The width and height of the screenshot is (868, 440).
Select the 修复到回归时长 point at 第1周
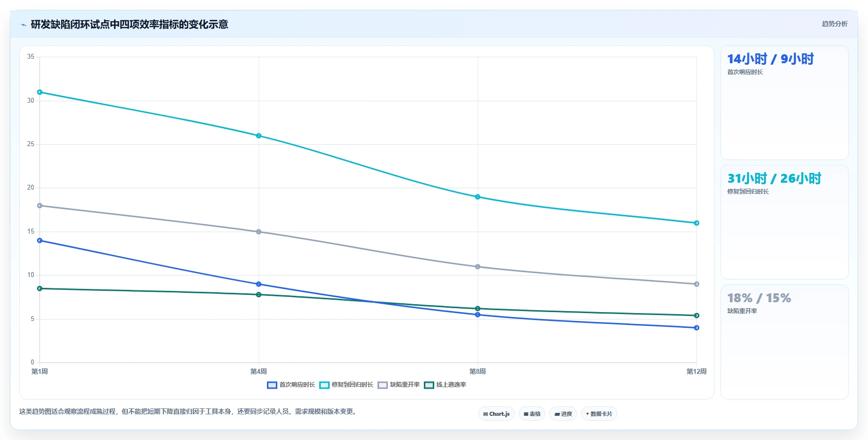40,92
